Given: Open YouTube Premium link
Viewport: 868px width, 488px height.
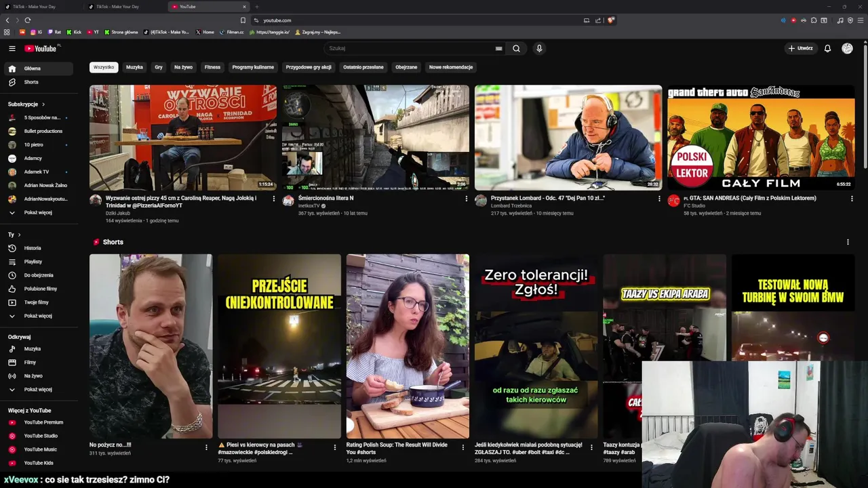Looking at the screenshot, I should [39, 422].
